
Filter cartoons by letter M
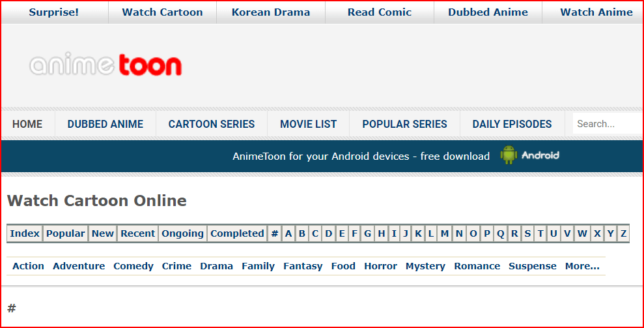[445, 233]
